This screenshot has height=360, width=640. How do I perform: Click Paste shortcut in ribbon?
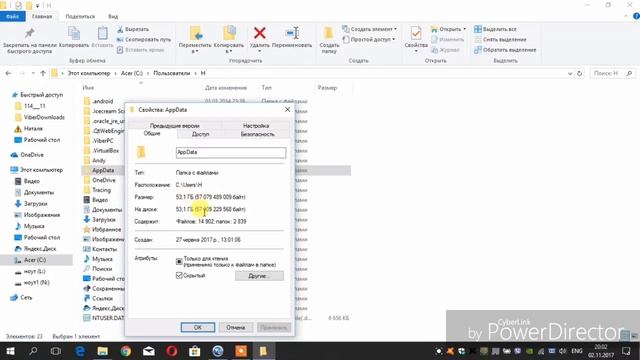click(x=140, y=50)
